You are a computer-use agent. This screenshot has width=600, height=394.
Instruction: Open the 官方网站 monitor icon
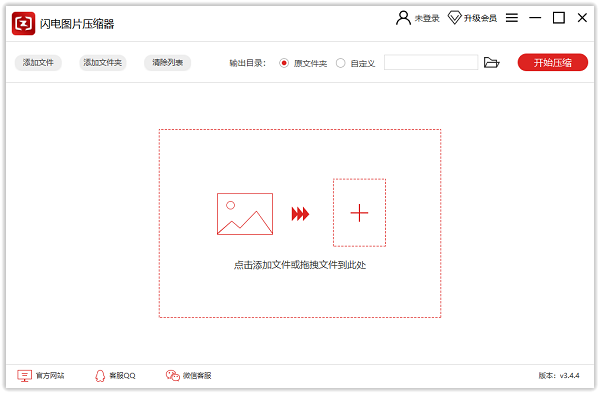pyautogui.click(x=24, y=376)
